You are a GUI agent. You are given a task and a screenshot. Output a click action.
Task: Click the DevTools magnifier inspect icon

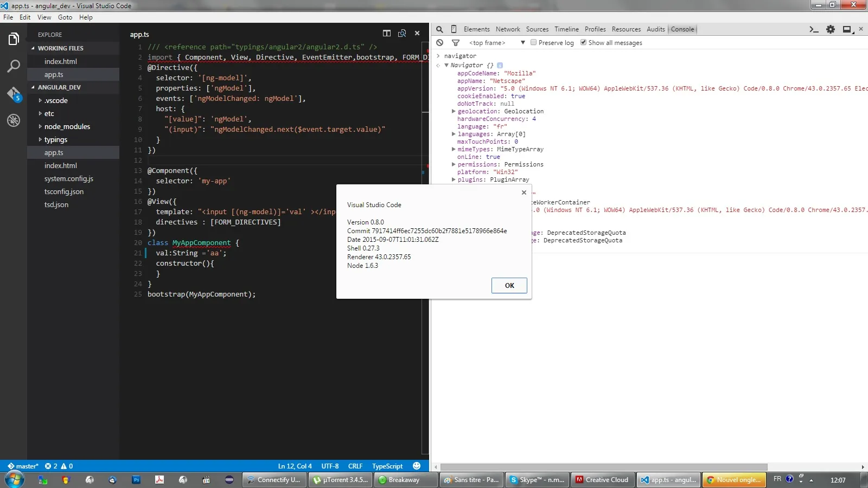pos(440,29)
